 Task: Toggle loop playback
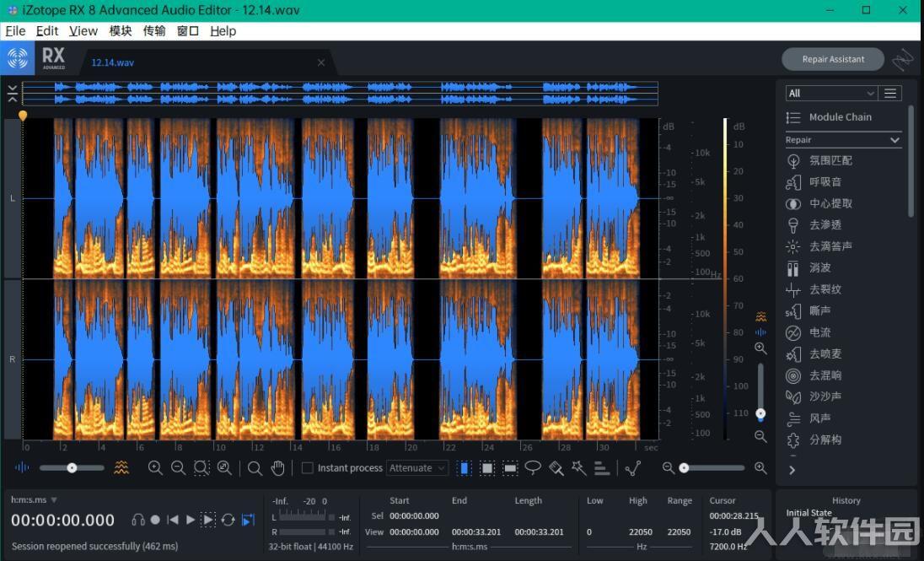click(228, 520)
